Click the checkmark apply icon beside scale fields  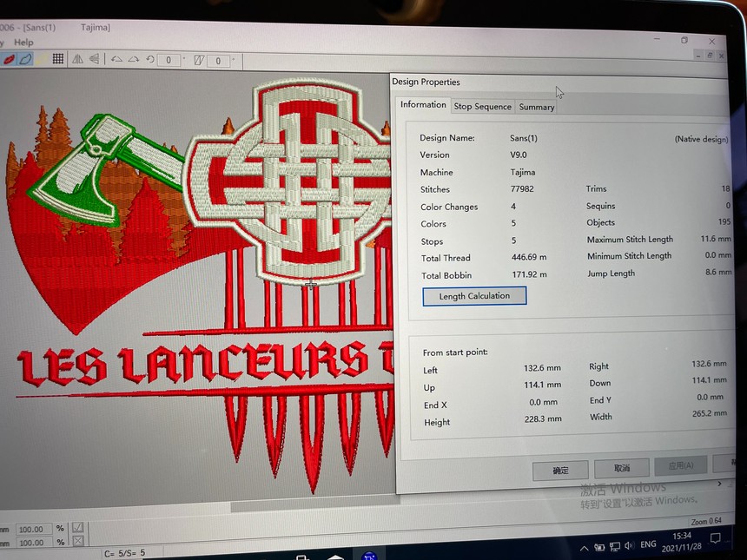(77, 528)
